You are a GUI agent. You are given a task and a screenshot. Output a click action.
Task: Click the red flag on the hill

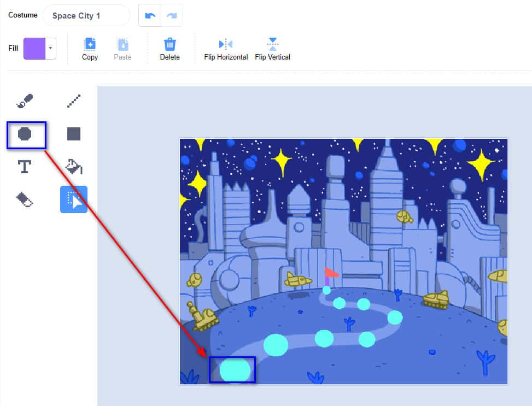click(331, 273)
